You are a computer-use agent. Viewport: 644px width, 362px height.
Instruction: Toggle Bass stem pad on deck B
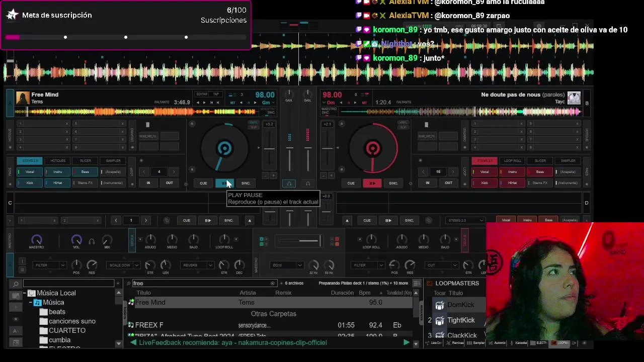pyautogui.click(x=540, y=172)
